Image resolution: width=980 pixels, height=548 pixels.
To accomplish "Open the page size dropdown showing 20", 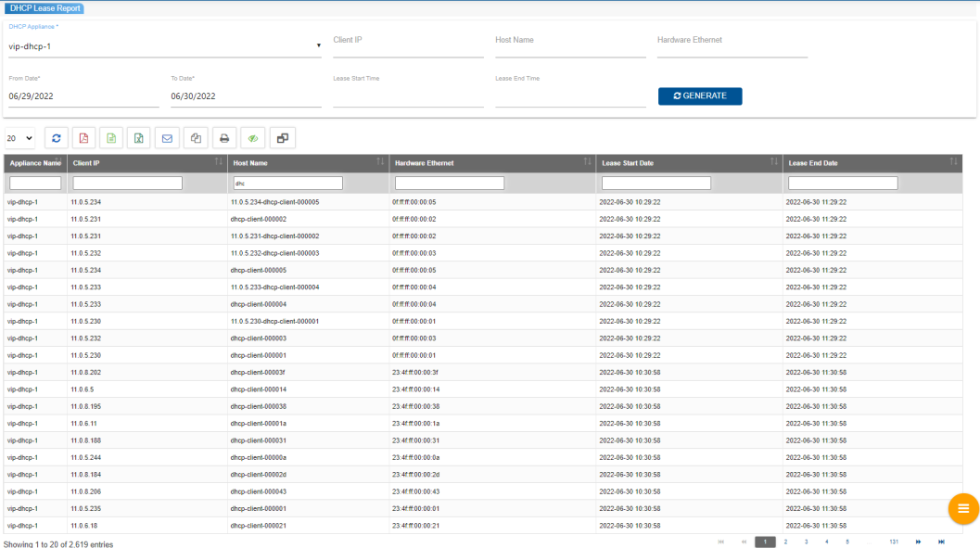I will [20, 138].
